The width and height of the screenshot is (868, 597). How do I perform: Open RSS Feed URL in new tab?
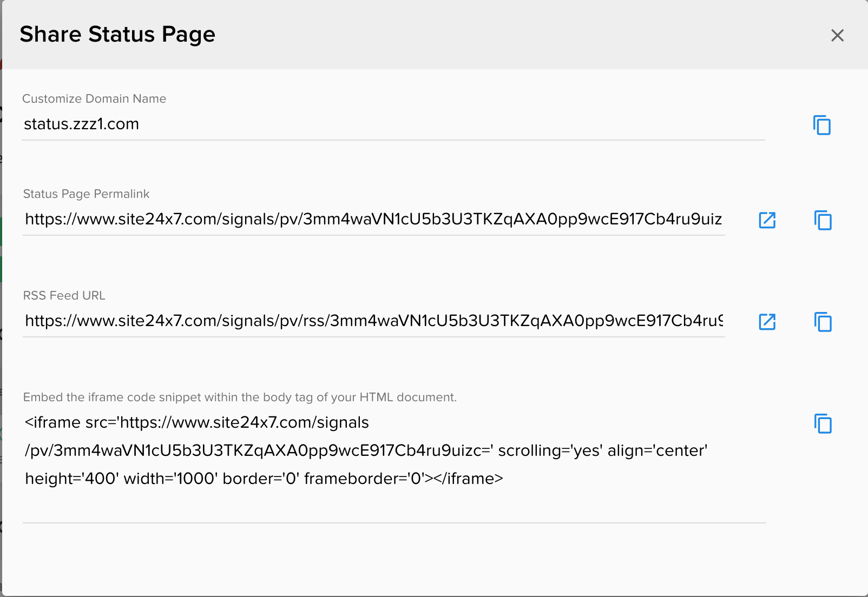(767, 322)
